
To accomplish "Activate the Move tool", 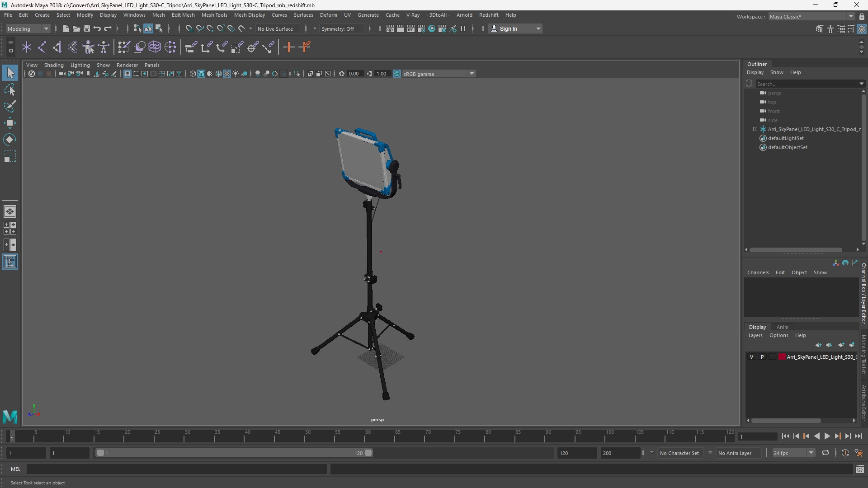I will click(x=10, y=123).
